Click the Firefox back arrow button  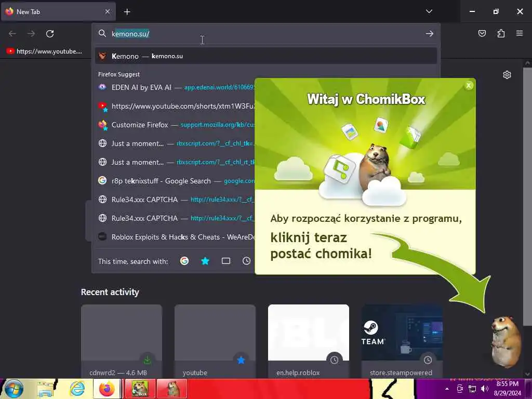coord(12,34)
